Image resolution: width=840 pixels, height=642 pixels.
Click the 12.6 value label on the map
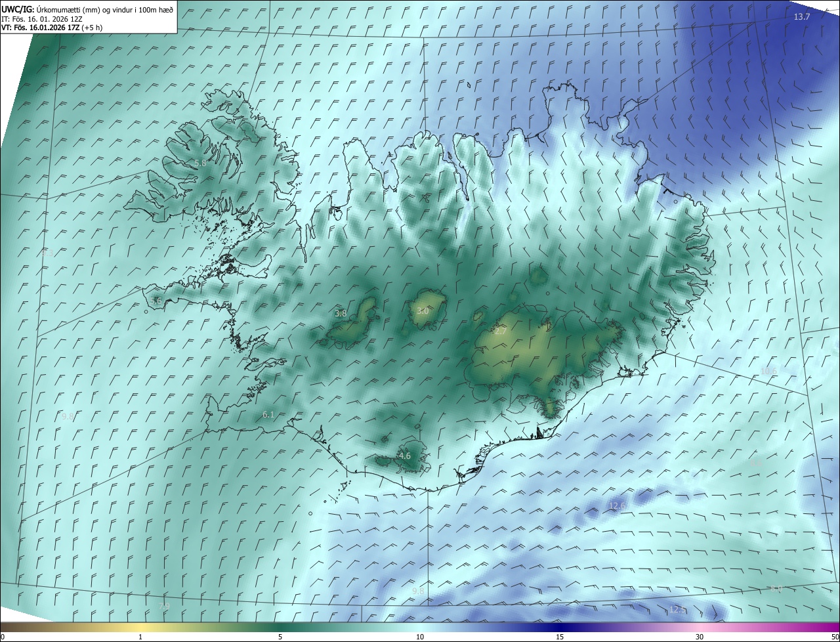coord(617,505)
